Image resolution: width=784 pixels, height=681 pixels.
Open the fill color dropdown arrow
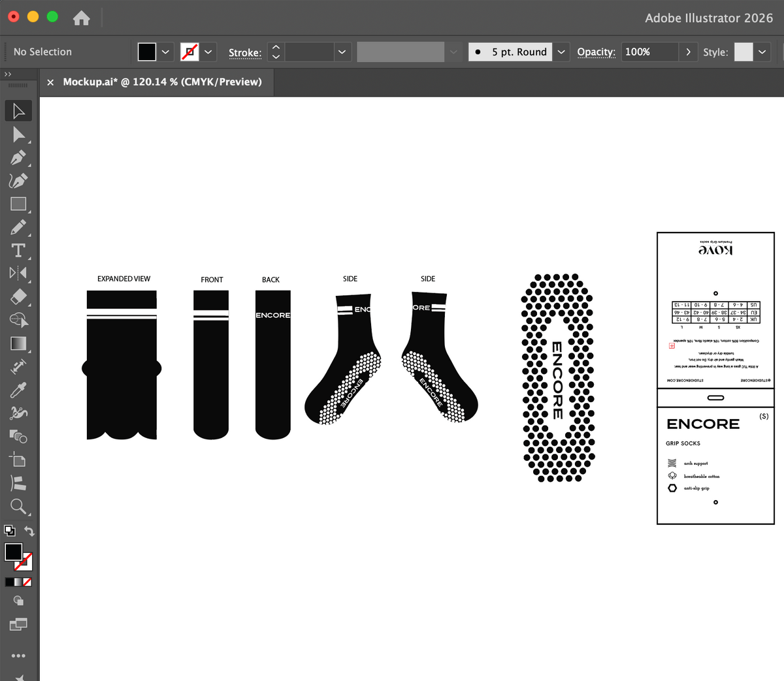pos(166,52)
